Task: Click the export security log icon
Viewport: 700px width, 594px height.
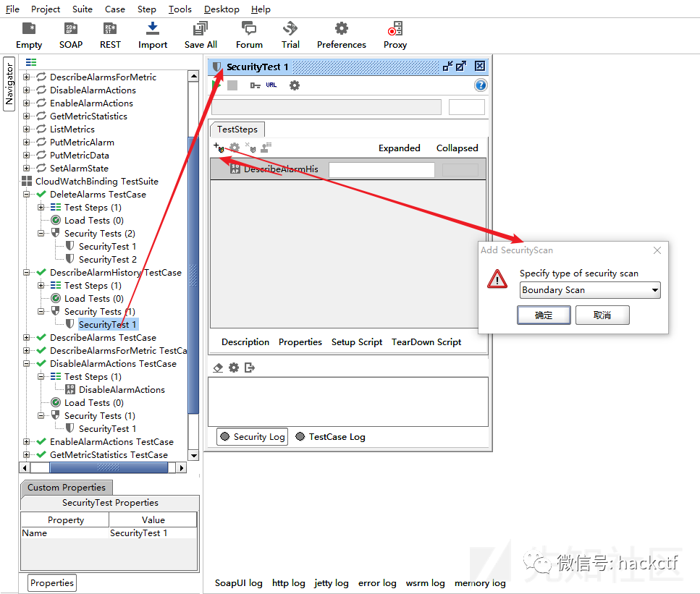Action: [x=250, y=368]
